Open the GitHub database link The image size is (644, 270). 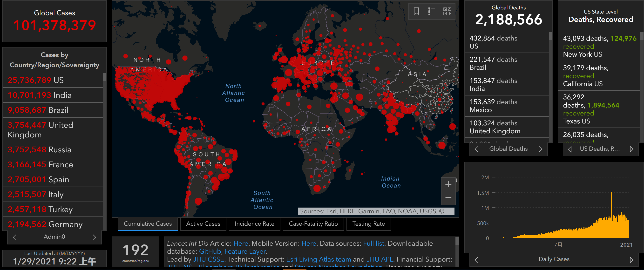210,251
